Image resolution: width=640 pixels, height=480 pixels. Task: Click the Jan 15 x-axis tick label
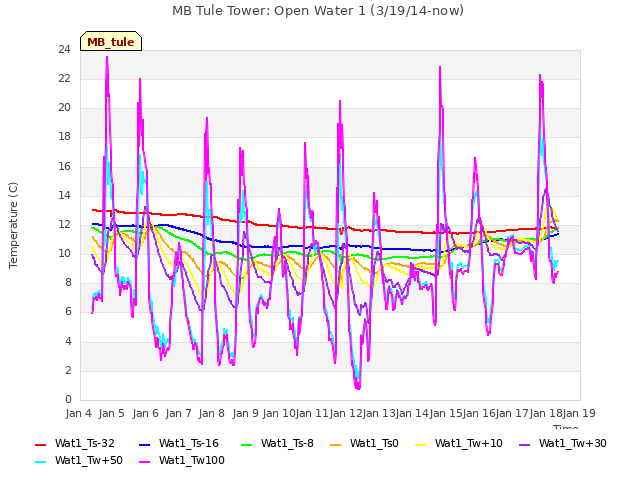click(x=446, y=413)
